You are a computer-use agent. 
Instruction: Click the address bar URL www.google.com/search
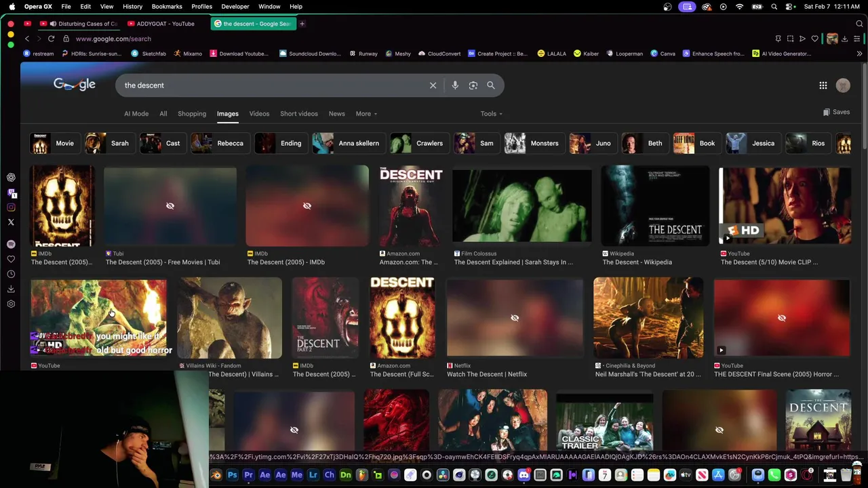(113, 39)
